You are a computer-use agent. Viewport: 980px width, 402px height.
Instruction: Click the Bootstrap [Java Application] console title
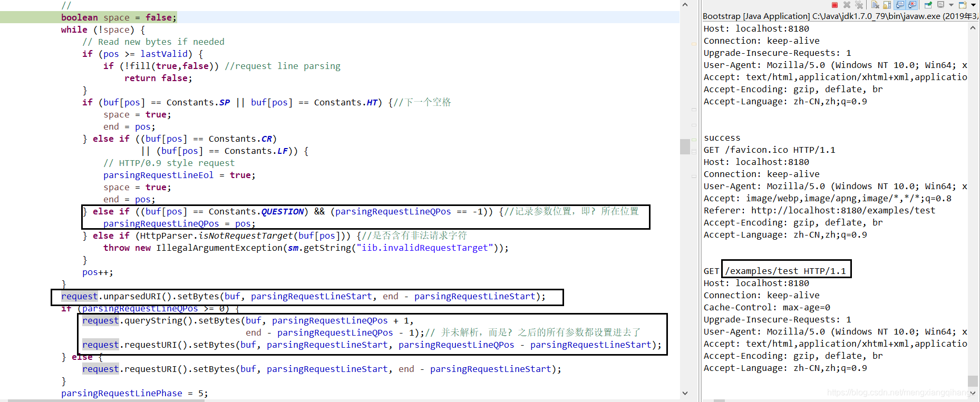click(x=840, y=16)
